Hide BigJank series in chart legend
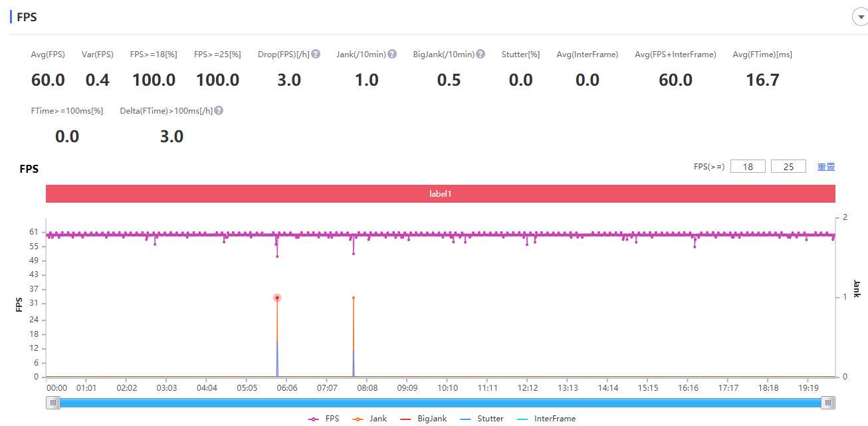Viewport: 868px width, 426px height. pyautogui.click(x=423, y=419)
